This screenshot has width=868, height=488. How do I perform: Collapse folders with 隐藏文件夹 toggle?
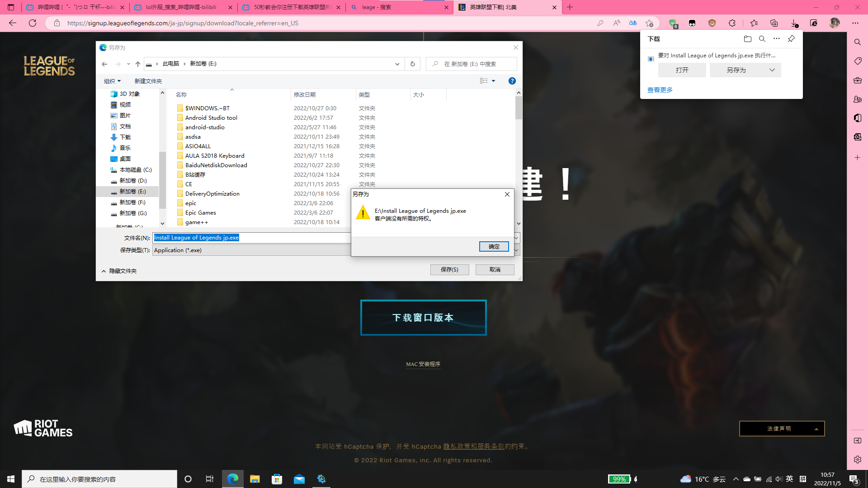119,271
